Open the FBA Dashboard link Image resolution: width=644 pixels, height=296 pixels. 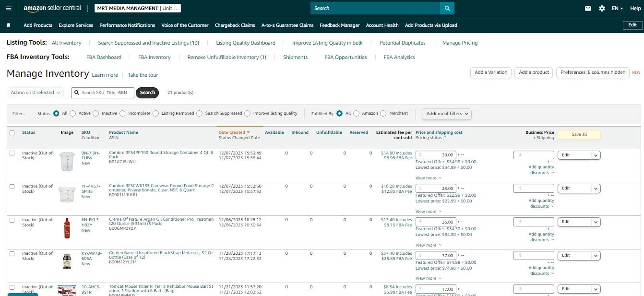coord(104,57)
